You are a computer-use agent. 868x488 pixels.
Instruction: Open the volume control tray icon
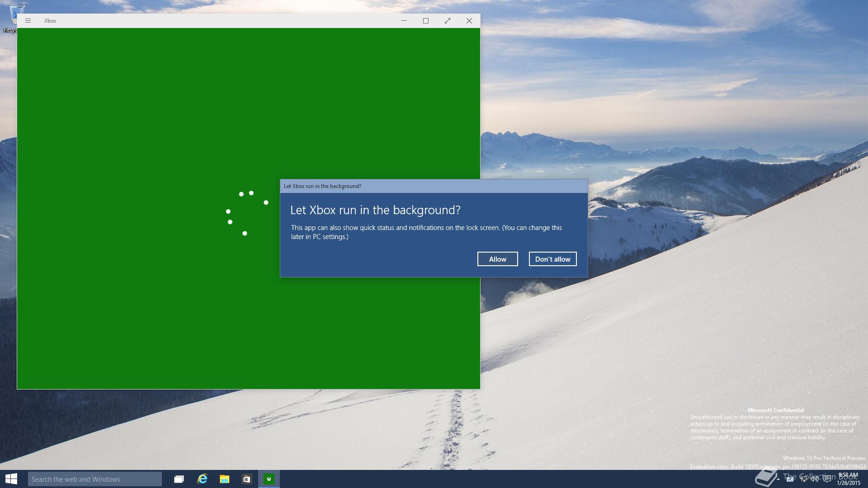[x=815, y=479]
